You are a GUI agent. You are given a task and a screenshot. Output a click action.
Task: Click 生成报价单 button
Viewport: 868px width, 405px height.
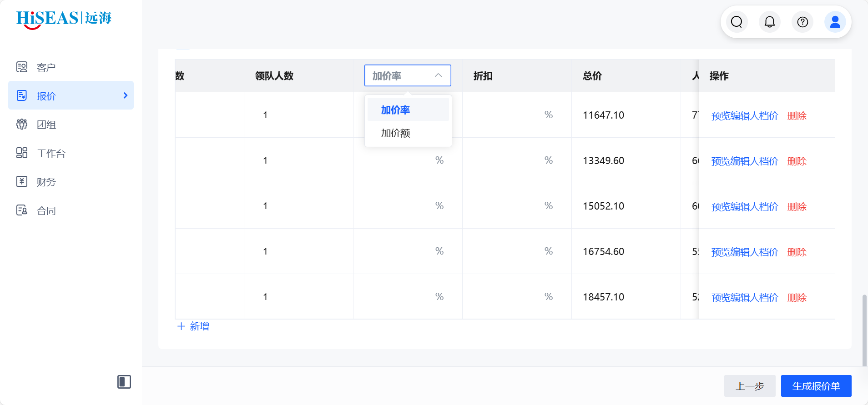[816, 386]
